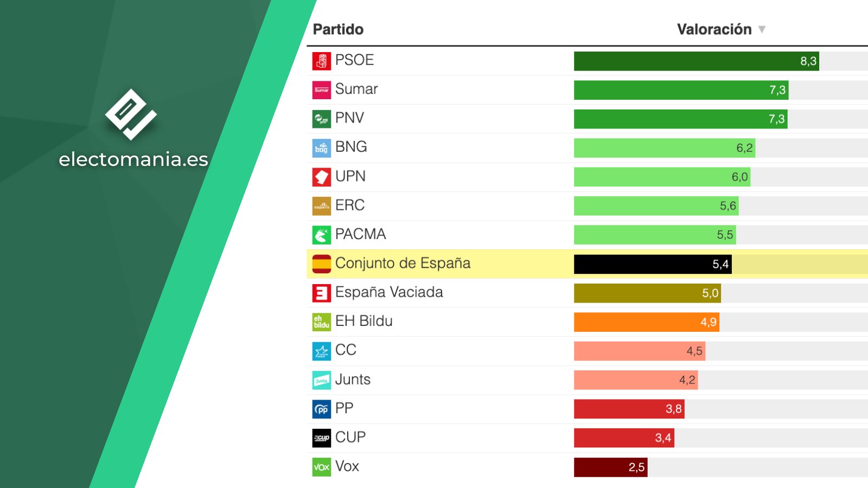Click the Sumar party logo icon
The width and height of the screenshot is (868, 488).
point(322,90)
